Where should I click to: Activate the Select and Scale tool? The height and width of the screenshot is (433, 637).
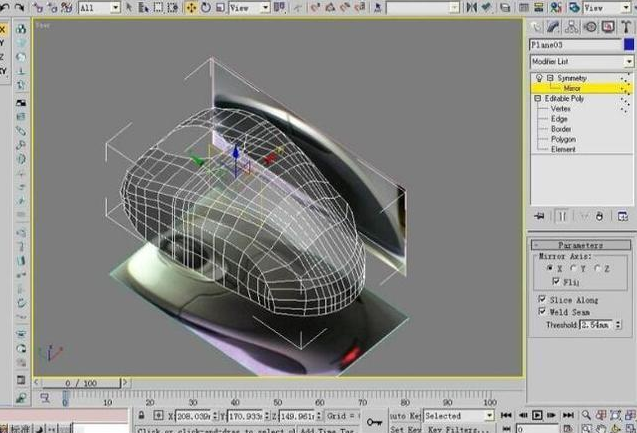(x=220, y=7)
